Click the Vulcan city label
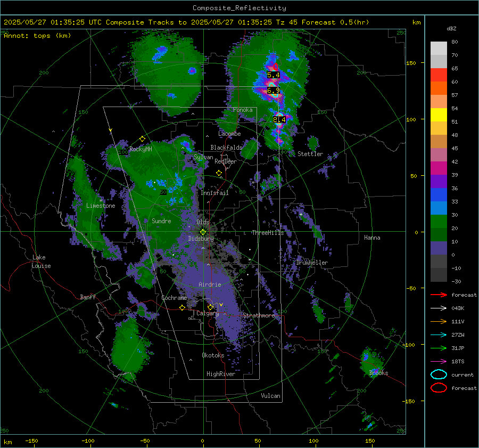This screenshot has height=448, width=479. [271, 396]
